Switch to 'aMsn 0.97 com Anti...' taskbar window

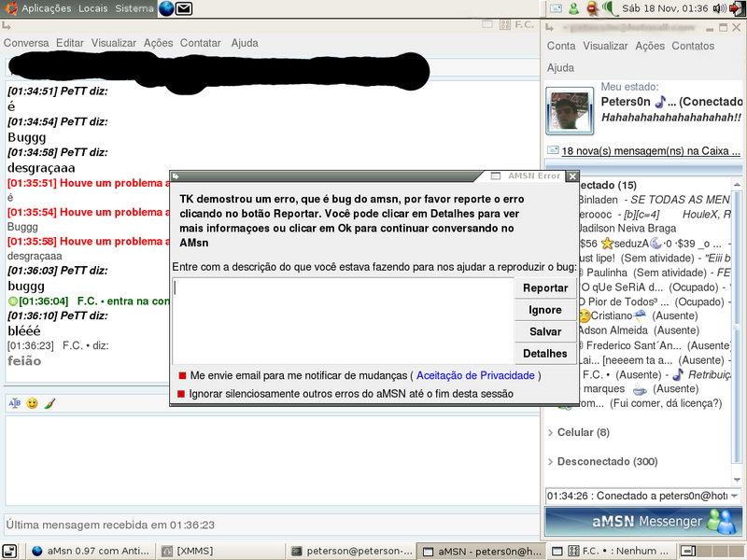coord(91,551)
